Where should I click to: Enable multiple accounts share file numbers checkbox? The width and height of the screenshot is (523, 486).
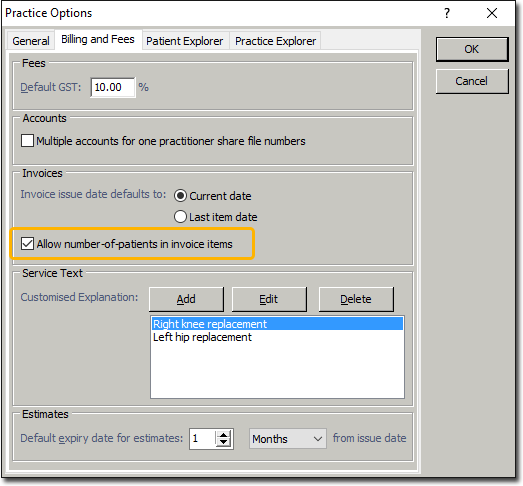click(x=27, y=140)
